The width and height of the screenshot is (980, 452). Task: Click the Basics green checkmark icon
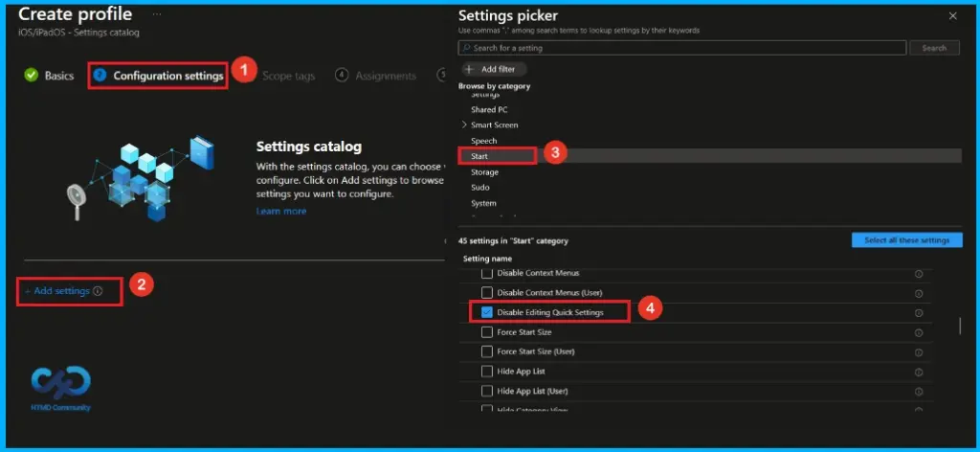pyautogui.click(x=32, y=75)
